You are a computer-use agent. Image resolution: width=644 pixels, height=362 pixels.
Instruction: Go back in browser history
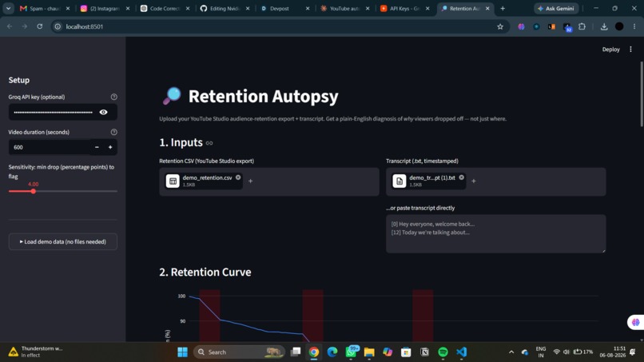10,26
